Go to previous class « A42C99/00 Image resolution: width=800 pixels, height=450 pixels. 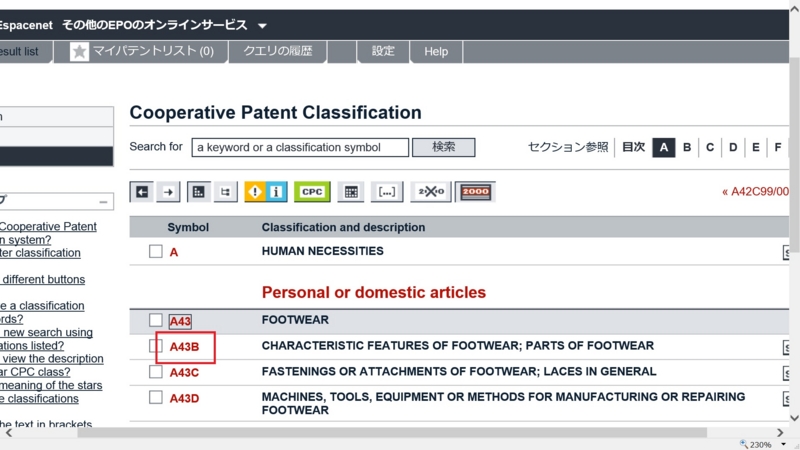[x=755, y=192]
